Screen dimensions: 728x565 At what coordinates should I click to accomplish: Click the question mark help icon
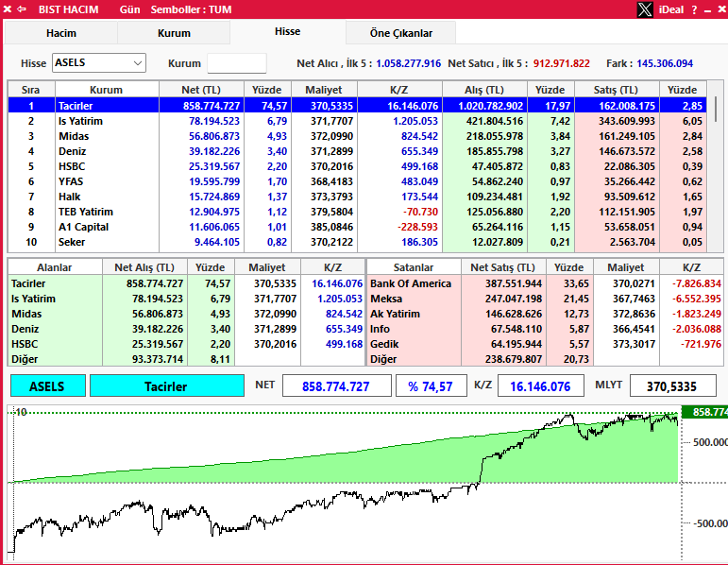[x=694, y=9]
